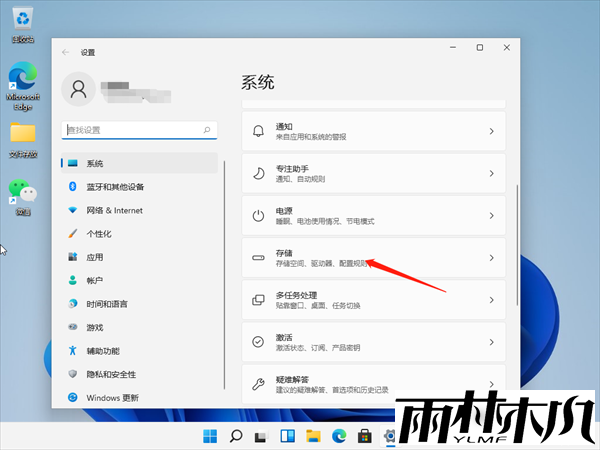Click the search magnifier icon in settings
This screenshot has width=600, height=450.
[207, 130]
